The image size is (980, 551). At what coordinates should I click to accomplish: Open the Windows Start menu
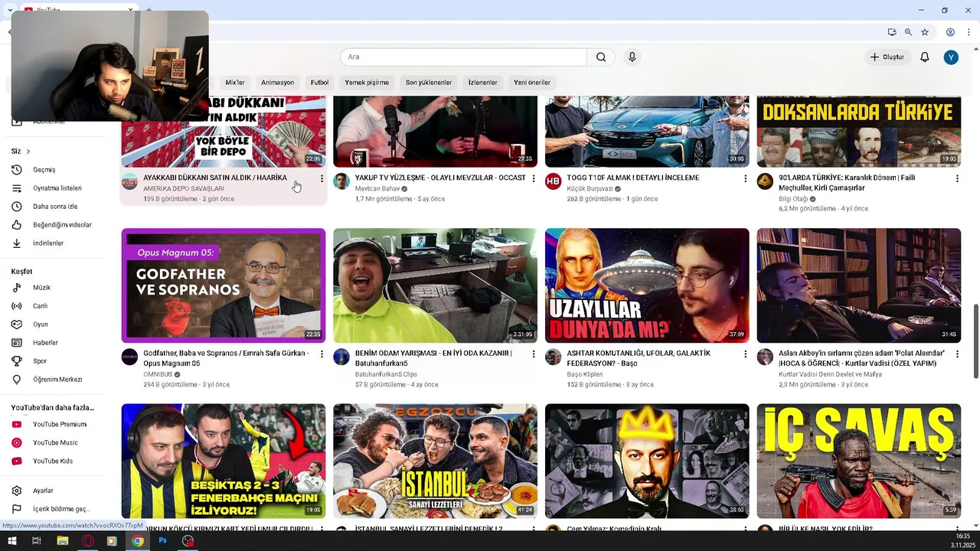coord(11,541)
